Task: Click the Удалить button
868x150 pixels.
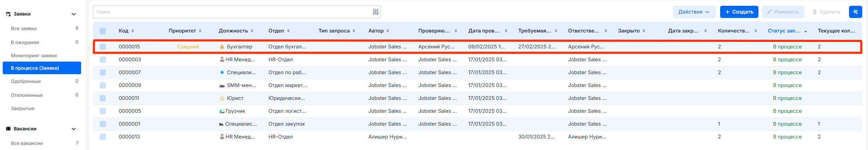Action: click(826, 12)
